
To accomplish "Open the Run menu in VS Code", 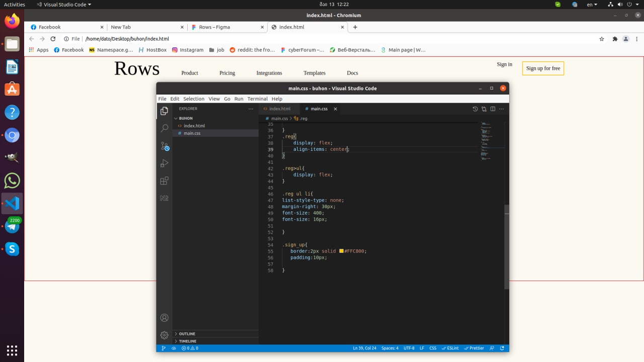I will [238, 99].
